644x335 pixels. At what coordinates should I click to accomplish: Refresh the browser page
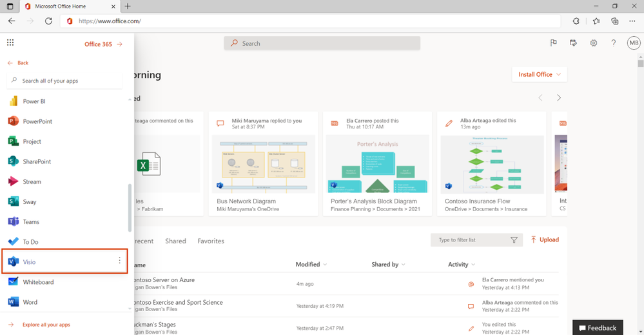48,21
